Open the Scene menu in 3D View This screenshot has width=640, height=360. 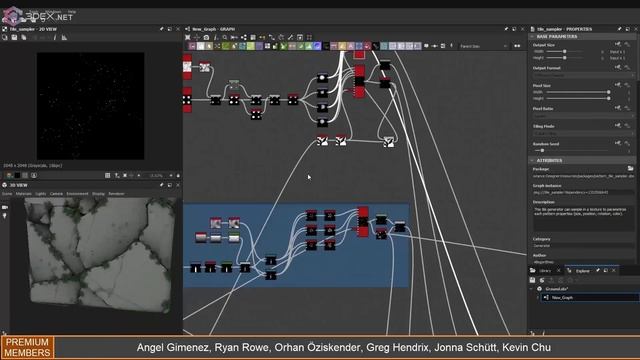click(x=7, y=194)
